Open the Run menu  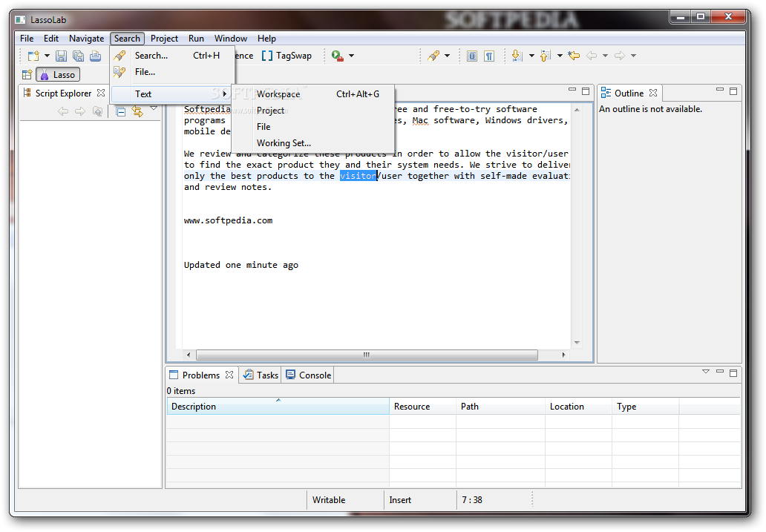tap(197, 39)
